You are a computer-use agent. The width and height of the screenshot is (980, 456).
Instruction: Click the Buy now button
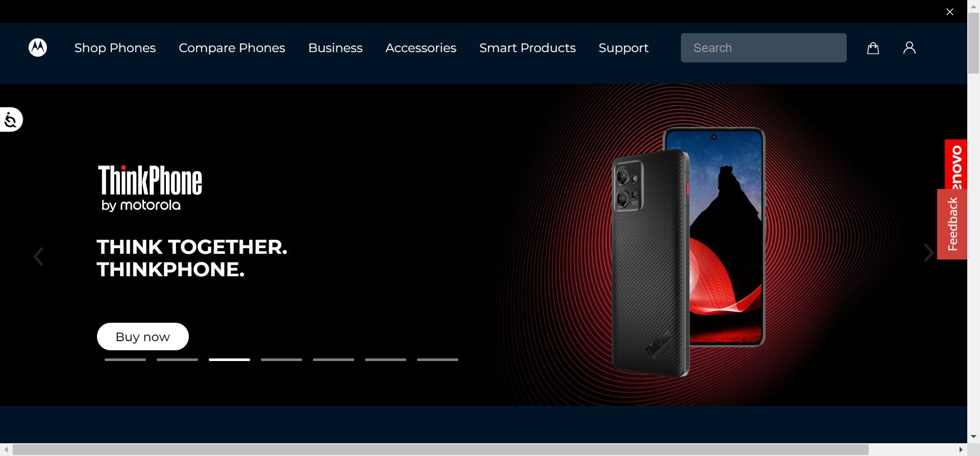tap(143, 337)
